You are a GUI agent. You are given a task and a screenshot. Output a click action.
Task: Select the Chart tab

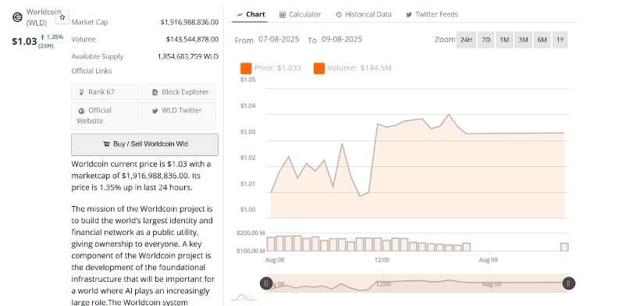click(x=251, y=14)
